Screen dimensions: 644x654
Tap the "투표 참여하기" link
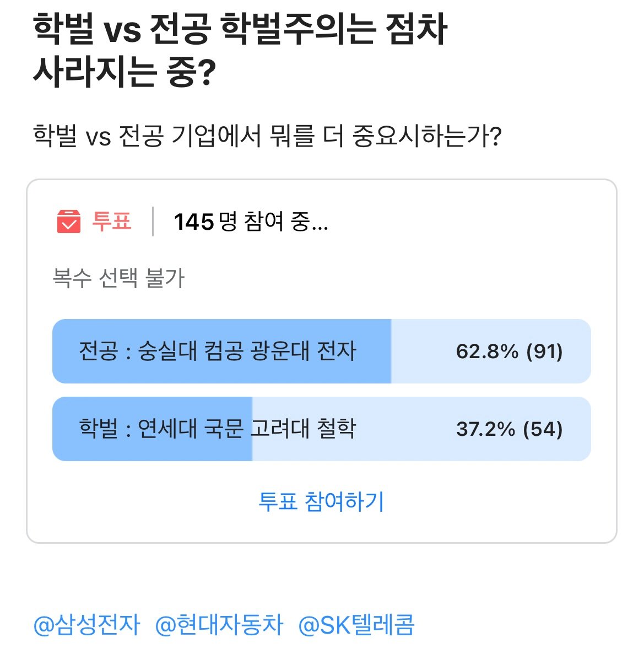tap(321, 501)
